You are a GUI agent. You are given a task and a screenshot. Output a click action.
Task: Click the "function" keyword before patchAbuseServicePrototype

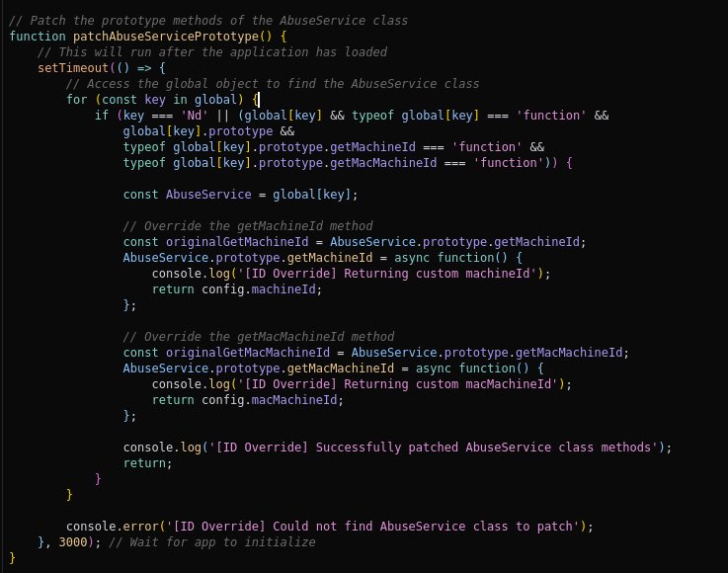38,37
